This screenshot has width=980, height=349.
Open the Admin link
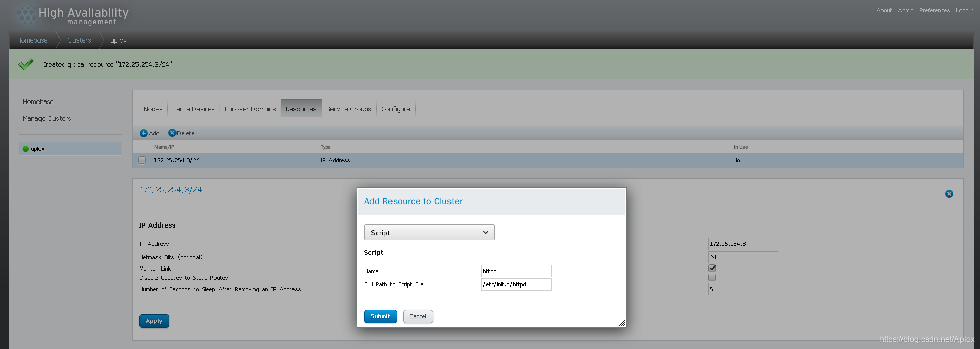click(x=906, y=10)
